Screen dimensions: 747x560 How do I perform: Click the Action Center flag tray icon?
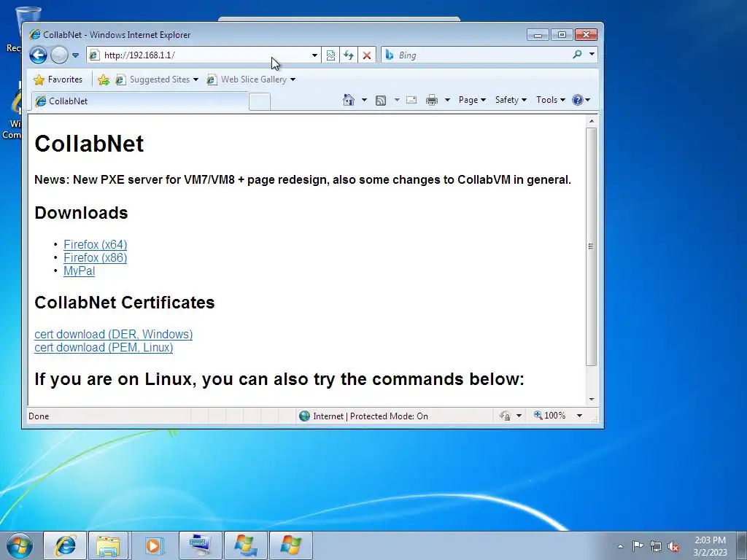tap(638, 545)
